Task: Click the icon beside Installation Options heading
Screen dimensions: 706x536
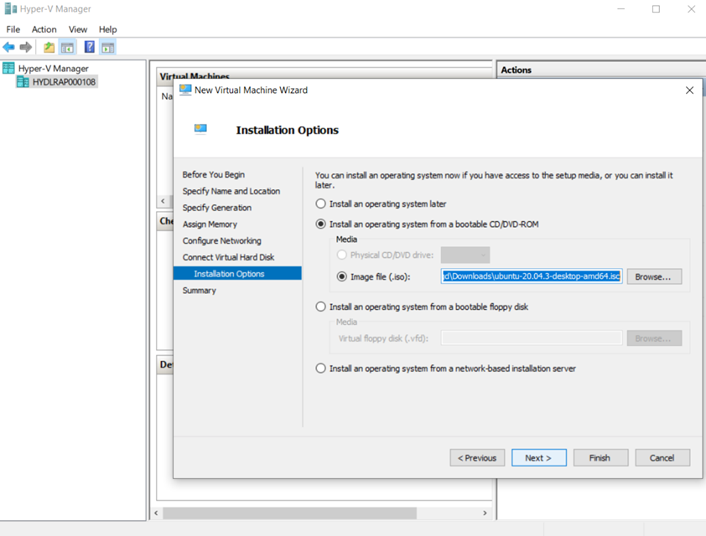Action: [200, 129]
